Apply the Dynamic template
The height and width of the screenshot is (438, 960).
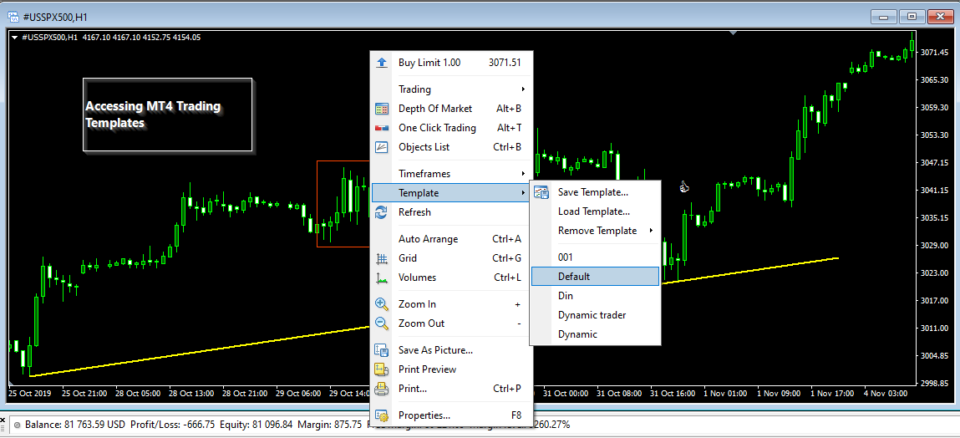tap(595, 334)
